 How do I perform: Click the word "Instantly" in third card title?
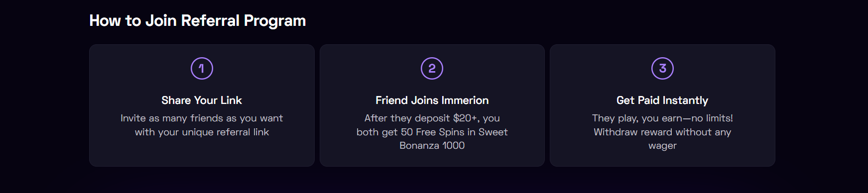(685, 100)
